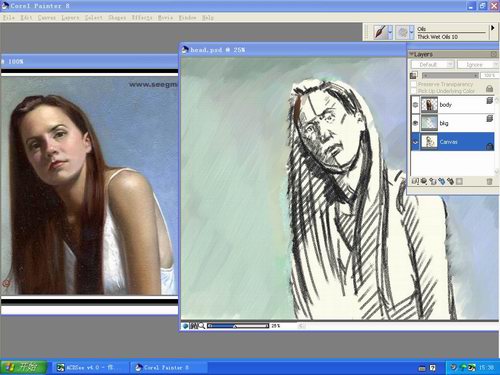Enable the Pick Up Underlying Color checkbox
500x375 pixels.
(414, 91)
